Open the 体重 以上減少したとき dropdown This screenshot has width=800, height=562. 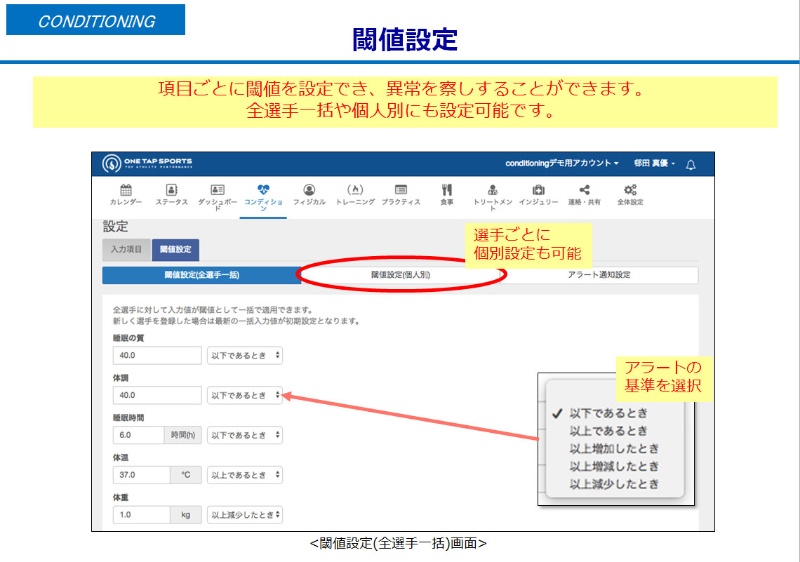tap(245, 514)
